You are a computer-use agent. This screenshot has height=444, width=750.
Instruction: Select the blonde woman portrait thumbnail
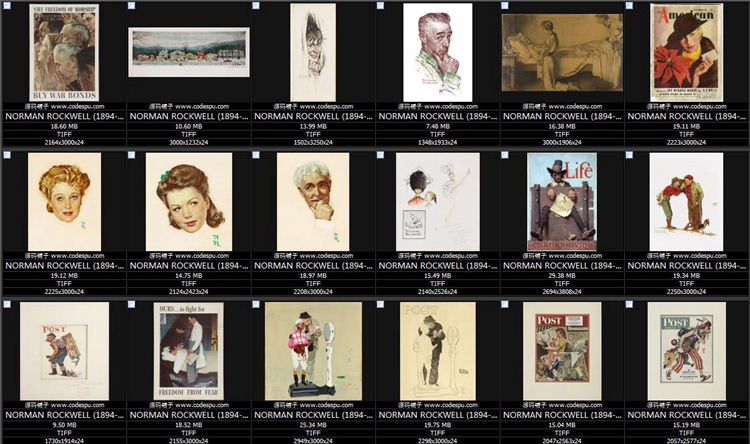tap(65, 202)
